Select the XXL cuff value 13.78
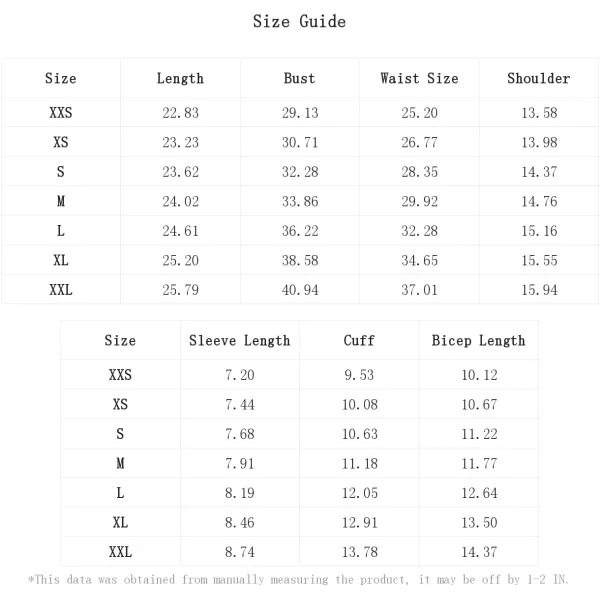Screen dimensions: 600x600 (359, 552)
